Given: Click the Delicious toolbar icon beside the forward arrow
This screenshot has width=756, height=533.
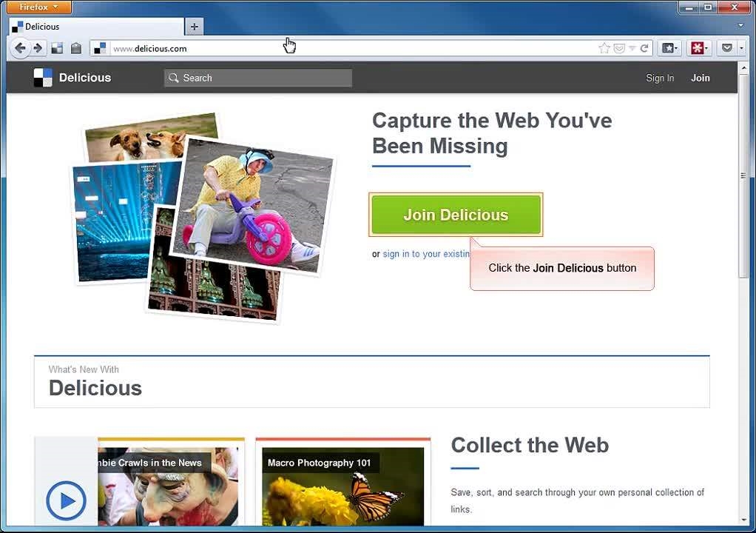Looking at the screenshot, I should click(x=57, y=48).
